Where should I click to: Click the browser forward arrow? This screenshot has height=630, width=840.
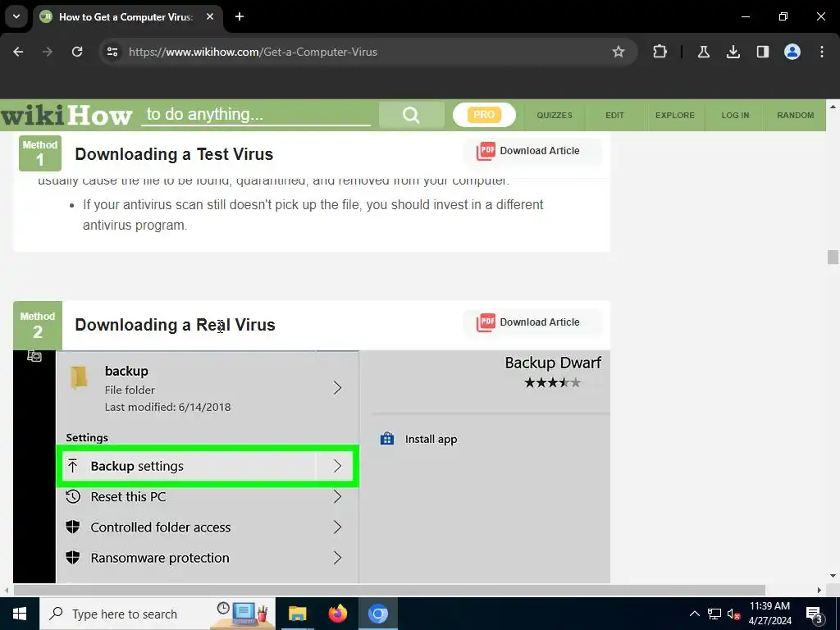pyautogui.click(x=48, y=52)
